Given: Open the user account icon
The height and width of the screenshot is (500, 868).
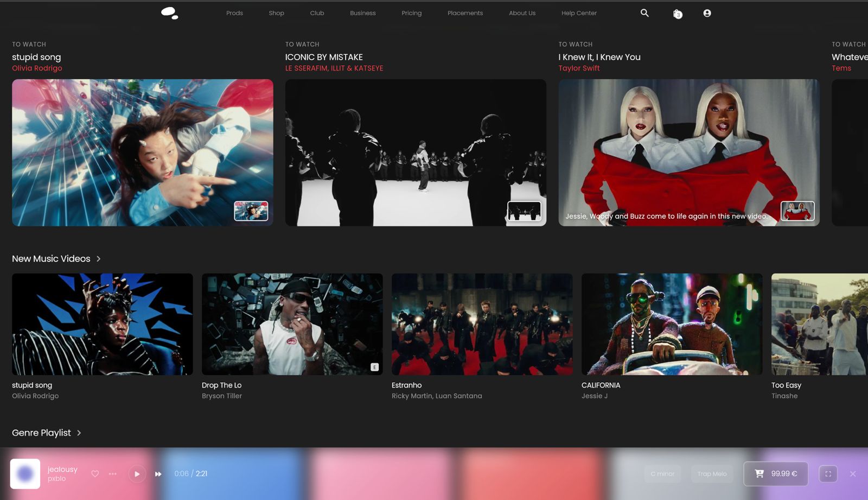Looking at the screenshot, I should pyautogui.click(x=707, y=13).
